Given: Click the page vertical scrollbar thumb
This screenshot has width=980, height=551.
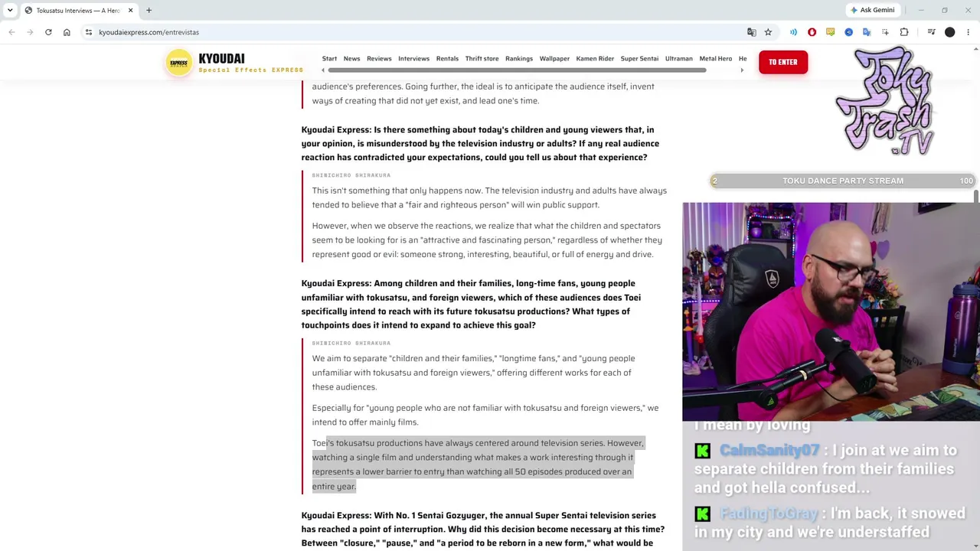Looking at the screenshot, I should click(976, 197).
